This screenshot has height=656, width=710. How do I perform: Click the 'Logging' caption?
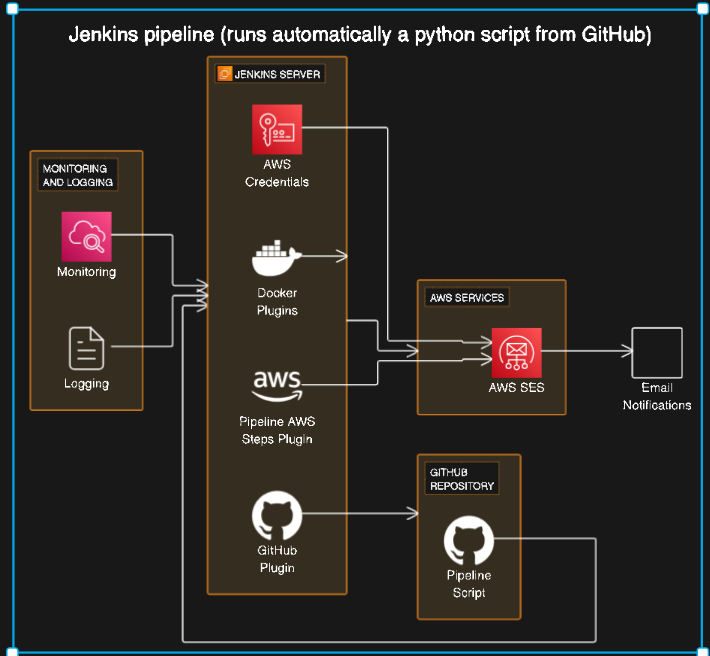pos(86,383)
